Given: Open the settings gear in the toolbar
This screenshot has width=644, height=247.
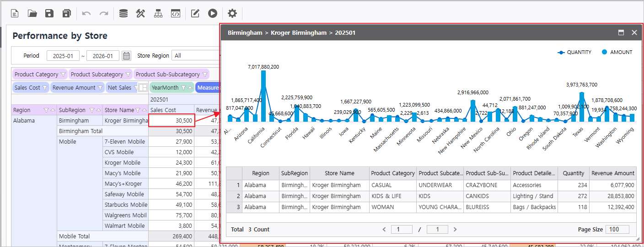Looking at the screenshot, I should coord(232,13).
